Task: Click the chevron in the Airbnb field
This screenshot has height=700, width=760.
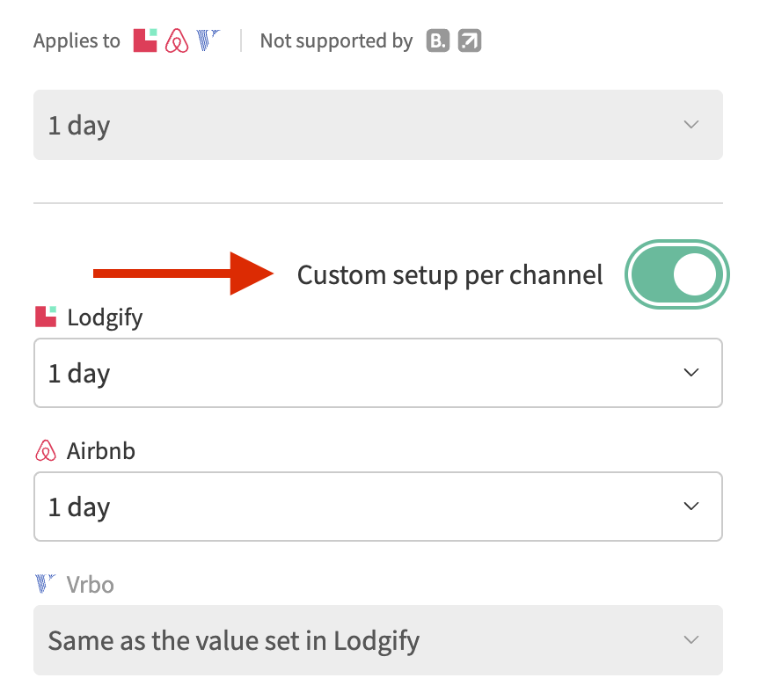Action: coord(691,507)
